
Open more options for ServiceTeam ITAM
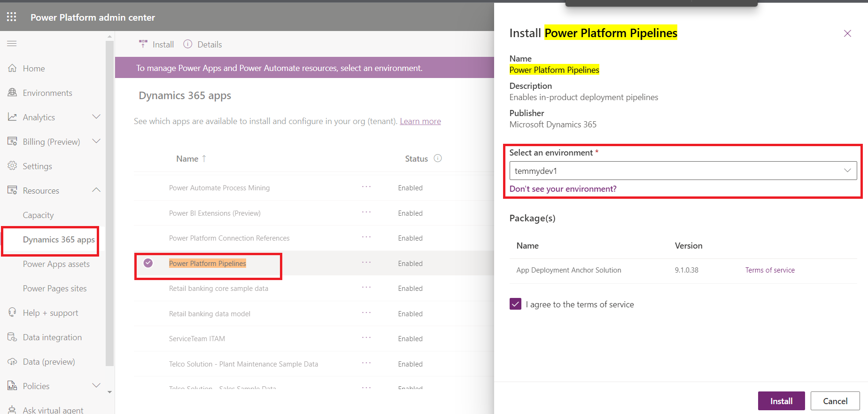(366, 338)
